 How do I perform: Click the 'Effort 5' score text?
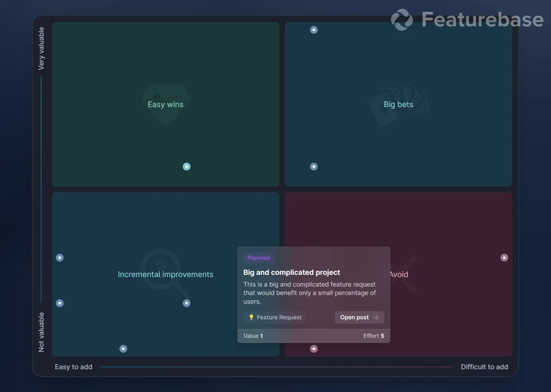(x=374, y=336)
